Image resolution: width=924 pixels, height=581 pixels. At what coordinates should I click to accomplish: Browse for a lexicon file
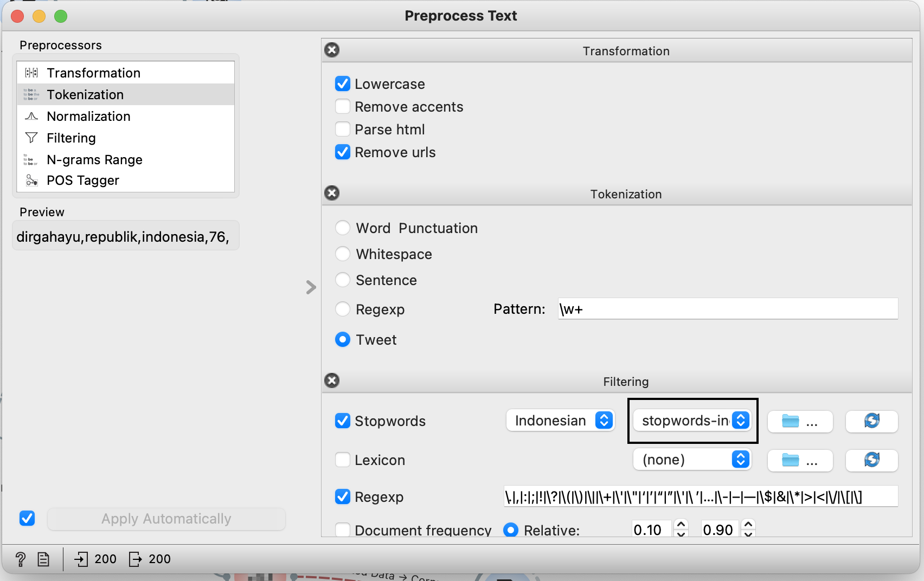click(800, 460)
